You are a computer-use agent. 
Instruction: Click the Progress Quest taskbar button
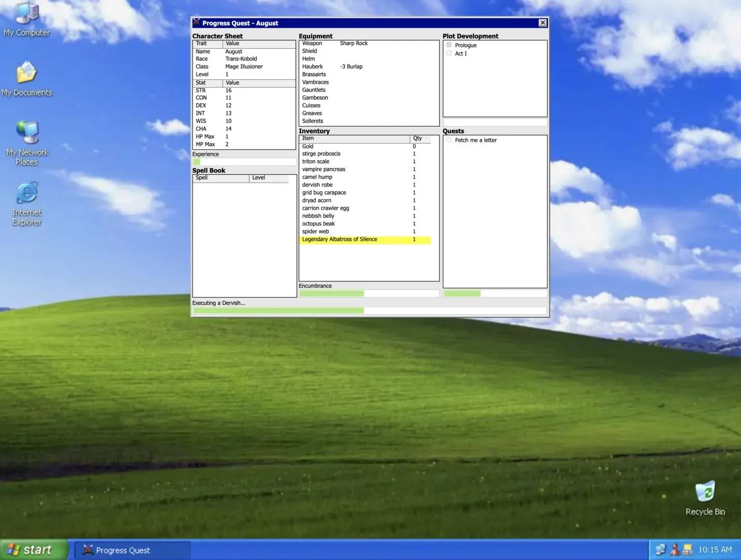pos(132,550)
